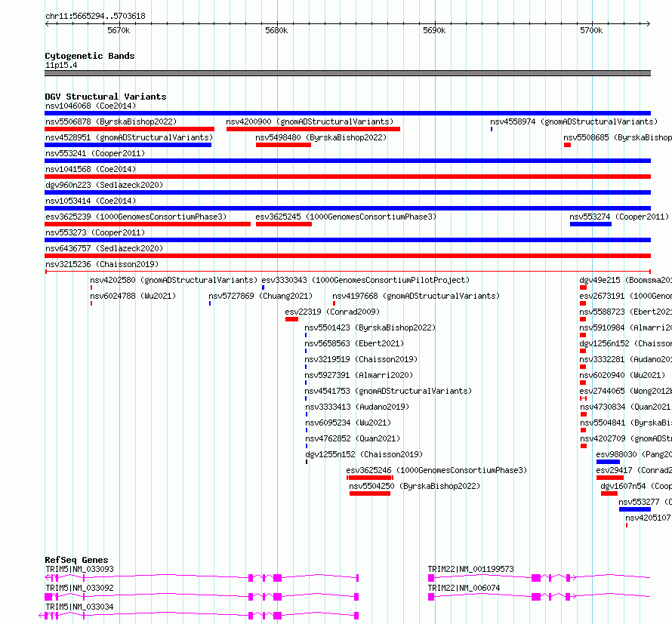Open the nsv5588723 (Ebert) label
Image resolution: width=672 pixels, height=624 pixels.
point(626,312)
